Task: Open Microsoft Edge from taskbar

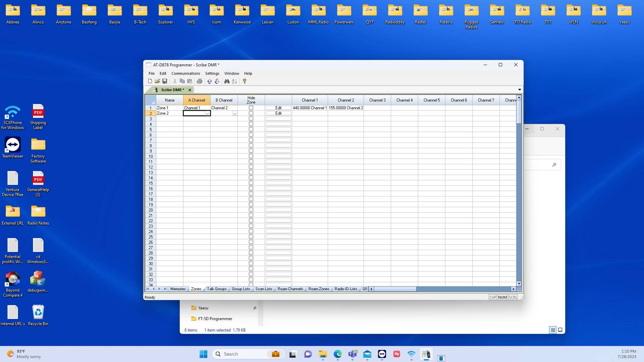Action: click(338, 354)
